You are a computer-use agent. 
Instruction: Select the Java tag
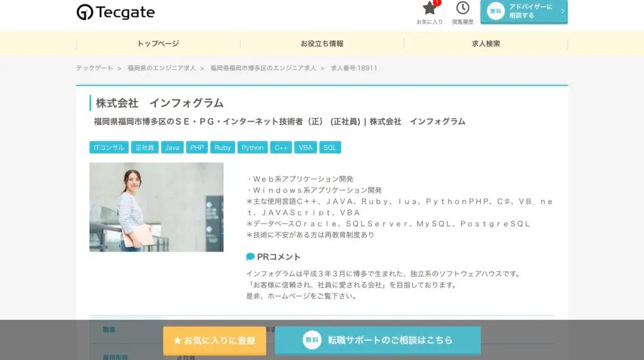(x=172, y=148)
